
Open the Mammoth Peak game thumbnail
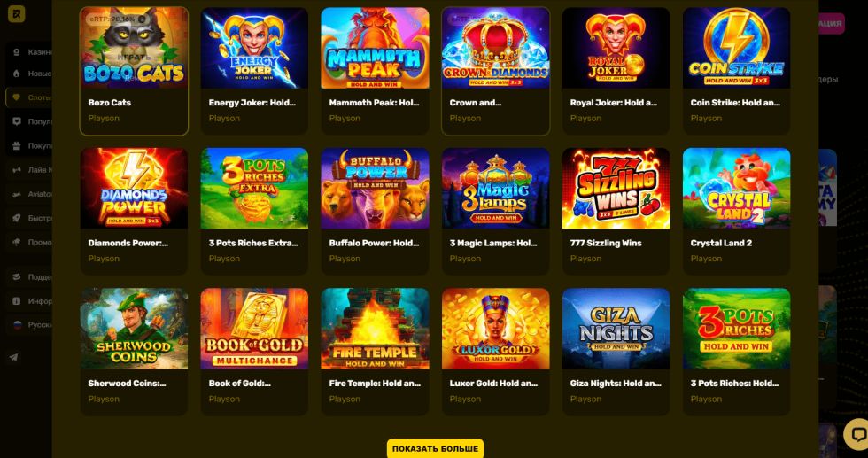[375, 48]
